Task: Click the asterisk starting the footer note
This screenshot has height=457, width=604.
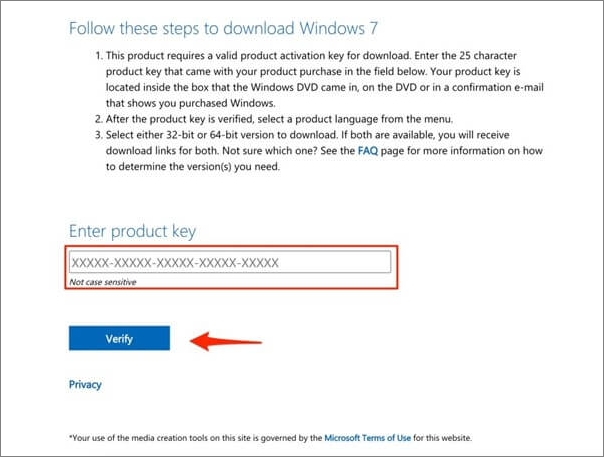Action: (x=70, y=437)
